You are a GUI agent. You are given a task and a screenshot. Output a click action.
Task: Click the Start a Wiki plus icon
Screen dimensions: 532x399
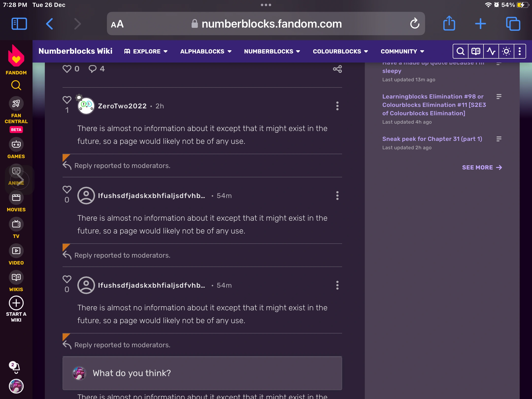pos(16,303)
